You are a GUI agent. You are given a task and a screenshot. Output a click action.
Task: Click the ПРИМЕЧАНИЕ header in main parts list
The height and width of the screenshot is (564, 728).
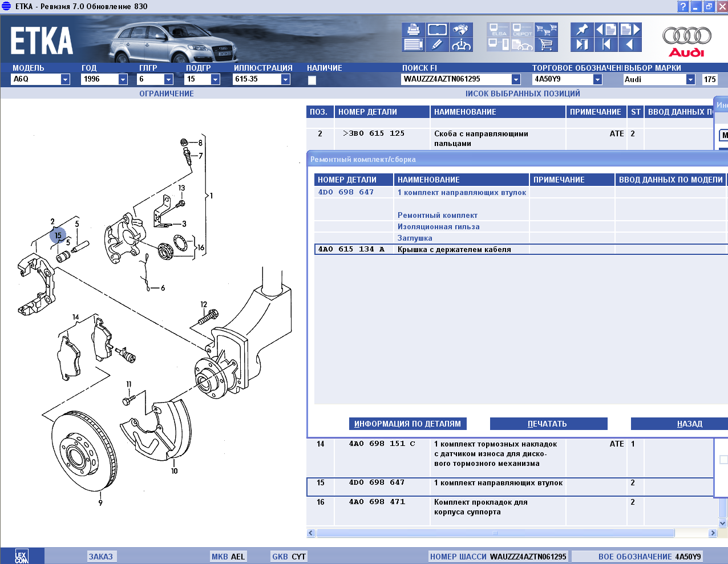[596, 112]
